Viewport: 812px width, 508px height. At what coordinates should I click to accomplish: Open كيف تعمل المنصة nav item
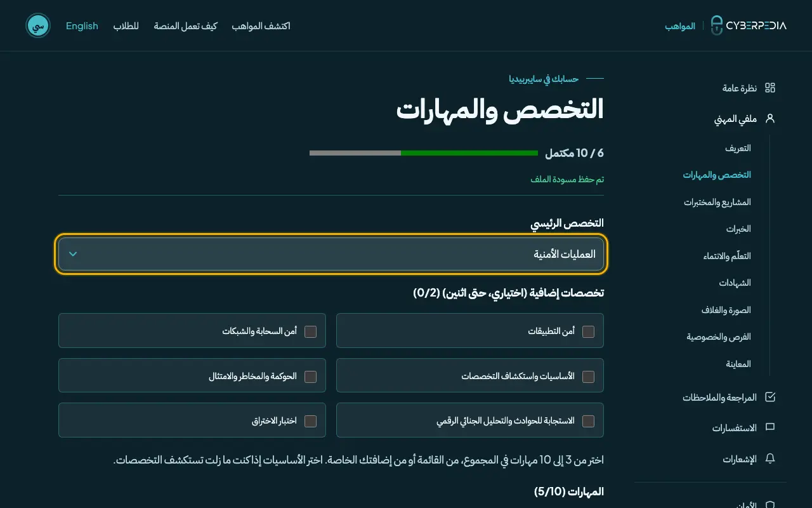185,26
